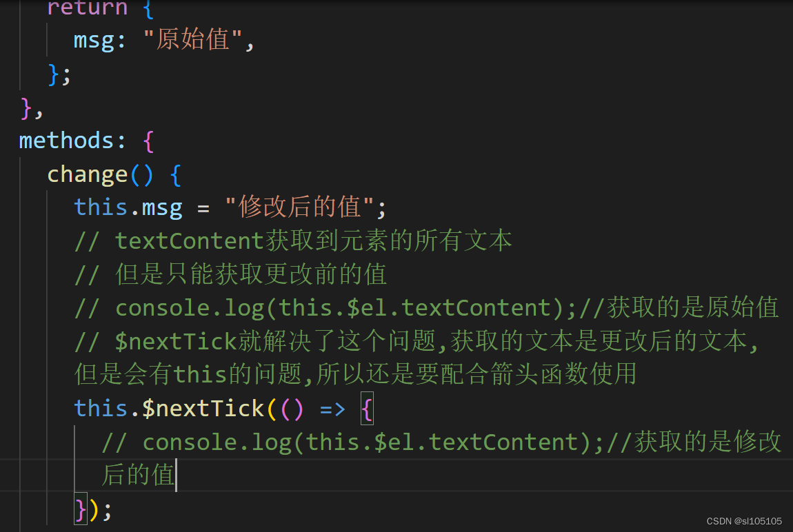Screen dimensions: 793x532
Task: Click the commented console.log ending with 获取的是原始值
Action: coord(426,307)
